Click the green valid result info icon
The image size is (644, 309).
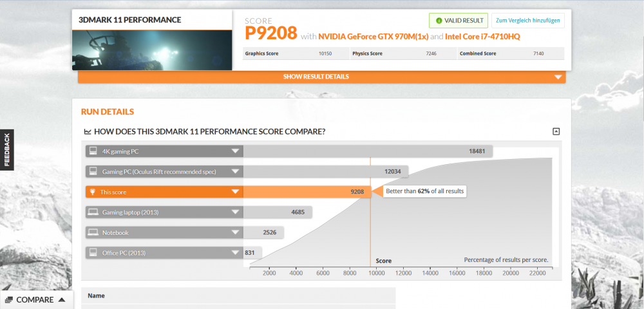(439, 21)
